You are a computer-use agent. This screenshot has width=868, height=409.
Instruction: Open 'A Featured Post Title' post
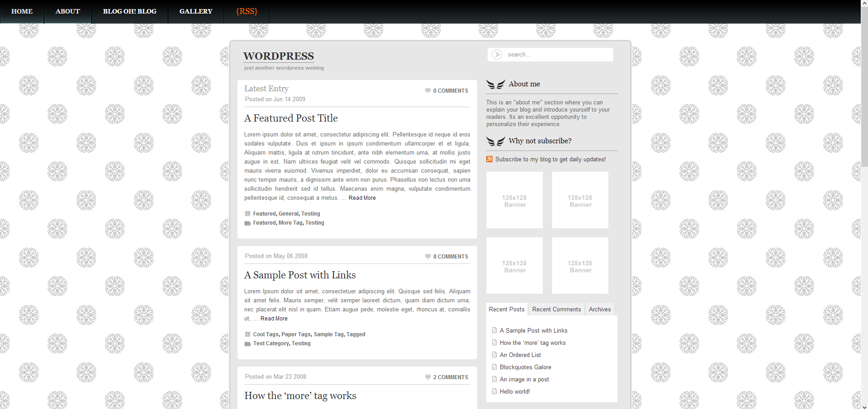[x=291, y=118]
